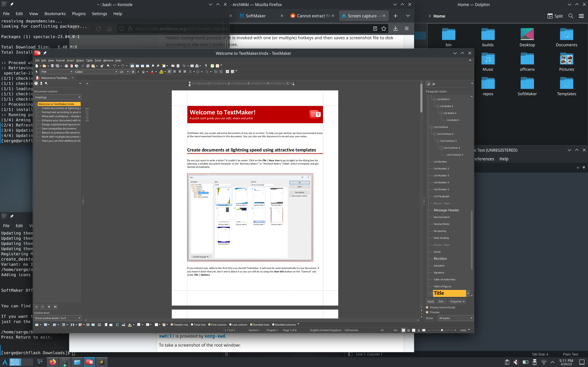Toggle formatting marks pilcrow icon
This screenshot has height=367, width=588.
point(206,66)
